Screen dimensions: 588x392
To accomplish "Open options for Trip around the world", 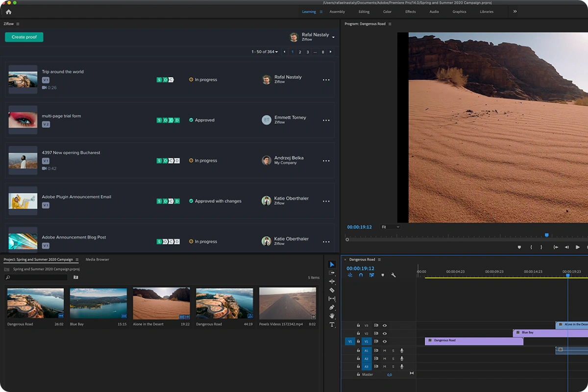I will coord(326,80).
